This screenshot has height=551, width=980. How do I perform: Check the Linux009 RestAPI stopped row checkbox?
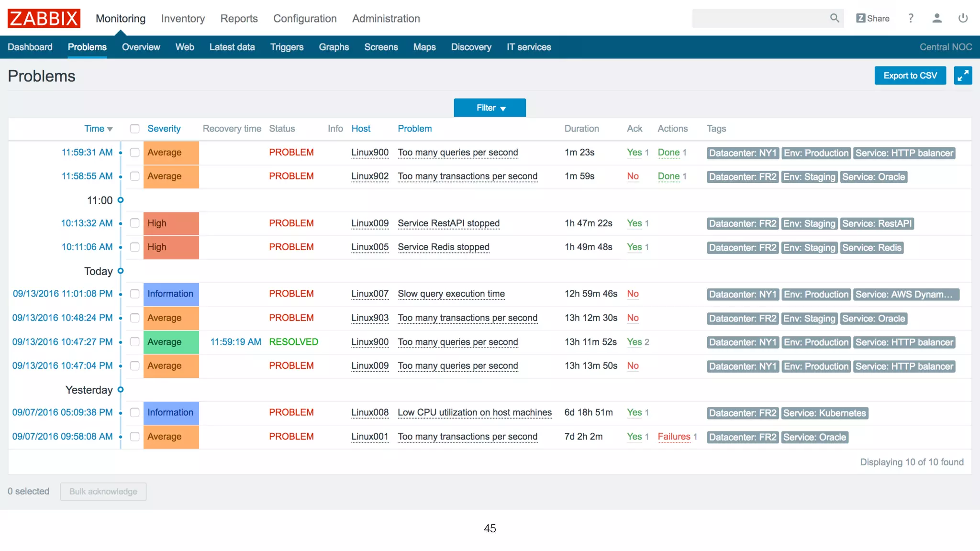pyautogui.click(x=135, y=223)
